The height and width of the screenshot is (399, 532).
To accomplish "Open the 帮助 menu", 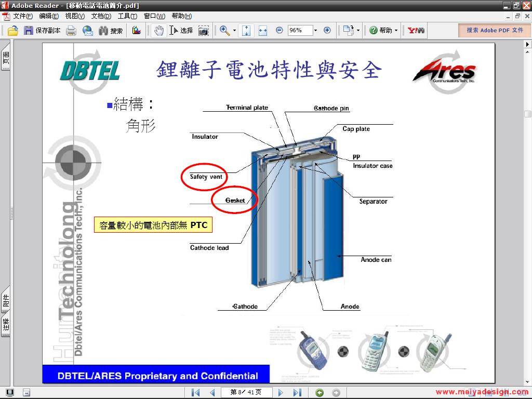I will tap(181, 16).
